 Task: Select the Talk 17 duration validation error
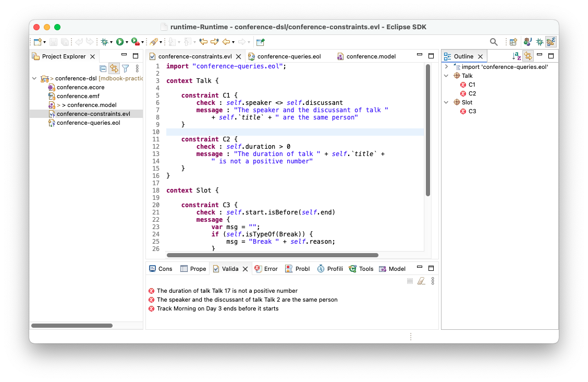pos(227,291)
